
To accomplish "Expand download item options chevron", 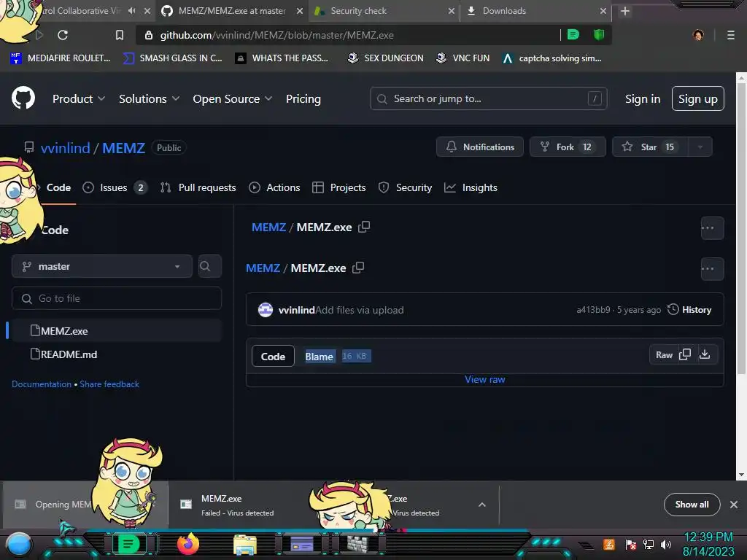I will point(482,505).
